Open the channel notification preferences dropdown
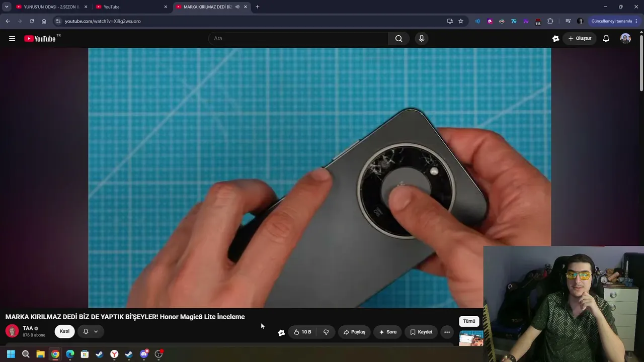The height and width of the screenshot is (362, 644). coord(91,331)
